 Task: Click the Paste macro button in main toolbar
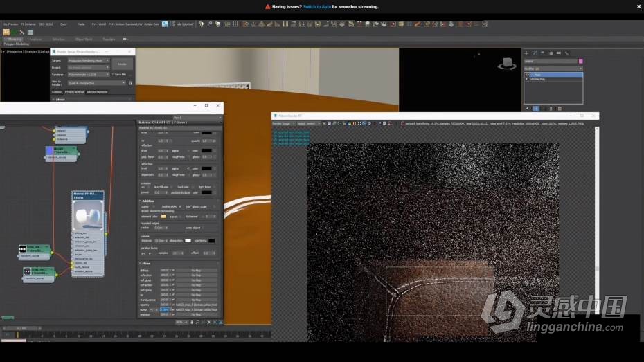coord(81,24)
